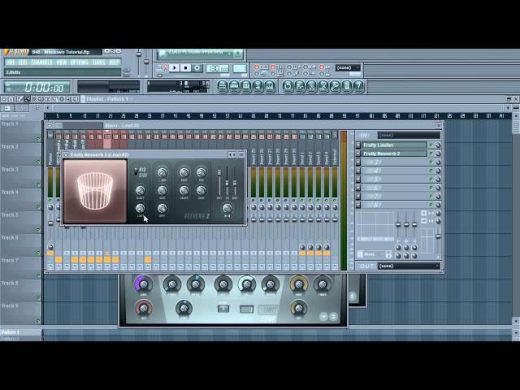This screenshot has width=520, height=390.
Task: Open the TOOLS menu
Action: [99, 62]
